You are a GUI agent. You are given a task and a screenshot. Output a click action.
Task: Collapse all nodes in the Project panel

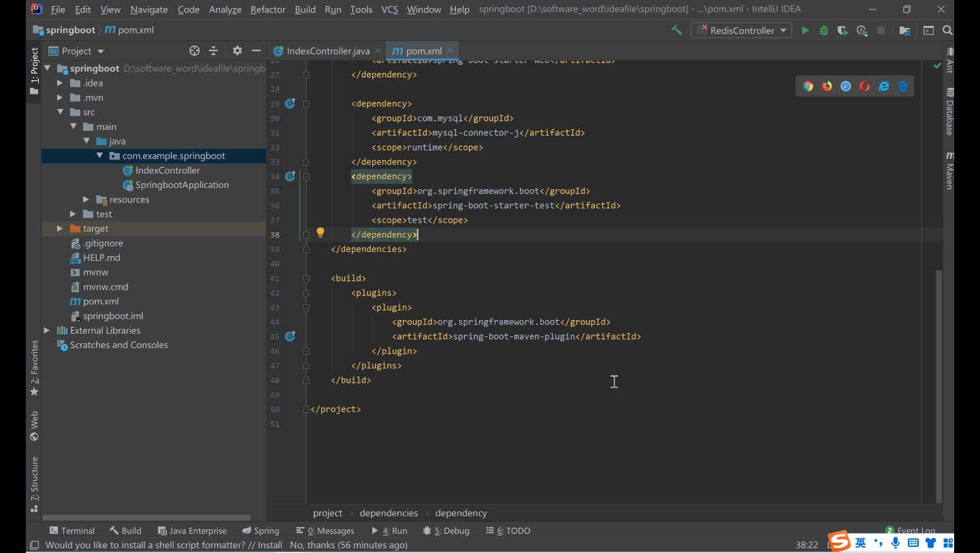click(213, 51)
